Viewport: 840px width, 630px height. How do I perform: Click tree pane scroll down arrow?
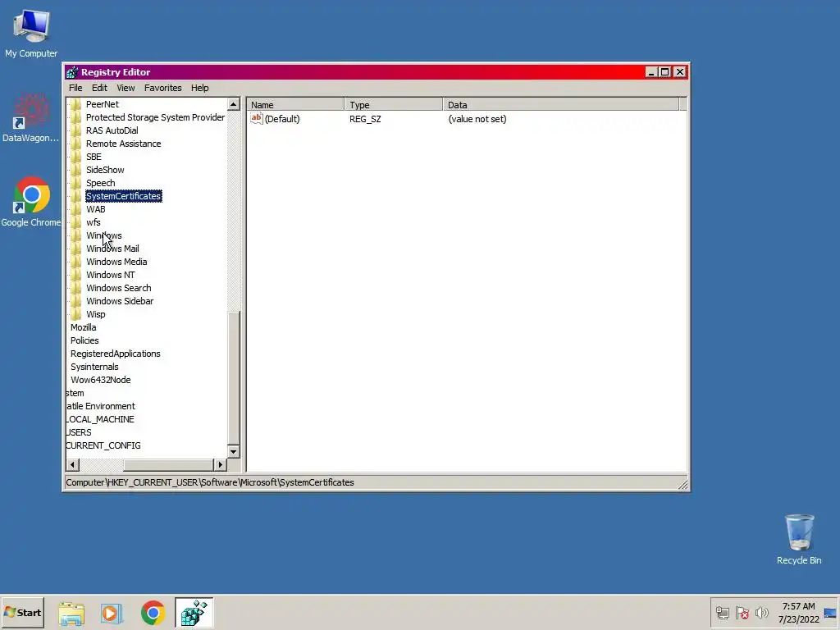tap(233, 452)
